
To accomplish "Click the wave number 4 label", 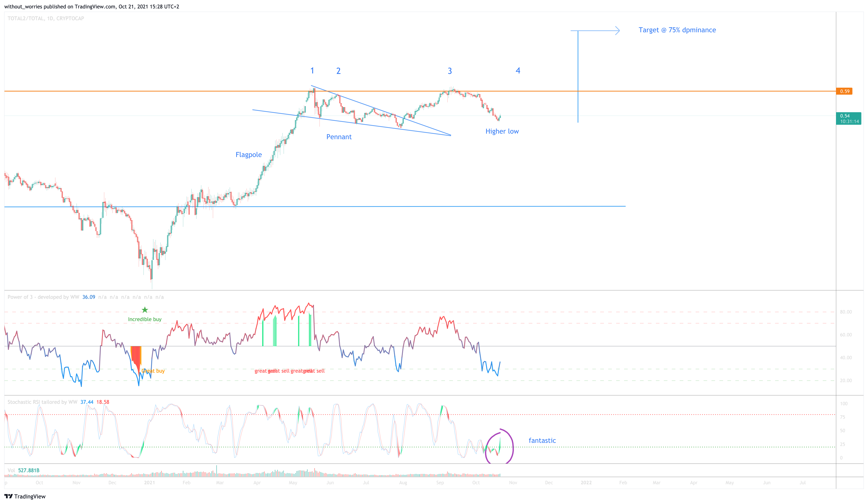I will 518,71.
